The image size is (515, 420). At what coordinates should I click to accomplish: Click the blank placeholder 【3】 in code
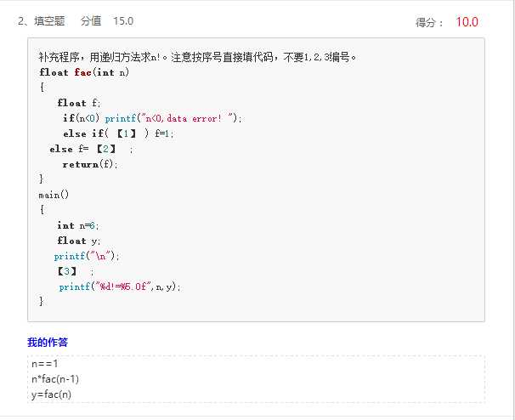tap(66, 271)
